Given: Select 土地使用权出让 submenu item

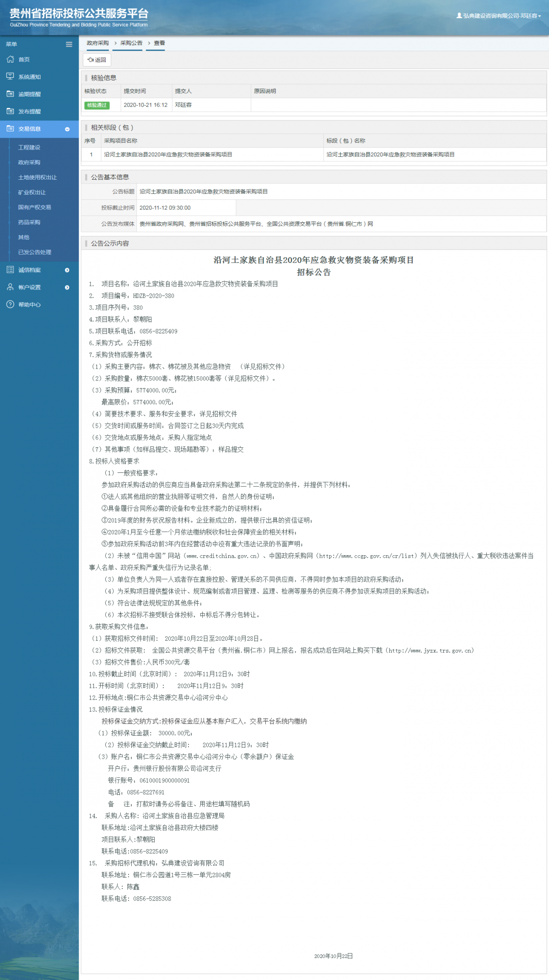Looking at the screenshot, I should tap(38, 177).
